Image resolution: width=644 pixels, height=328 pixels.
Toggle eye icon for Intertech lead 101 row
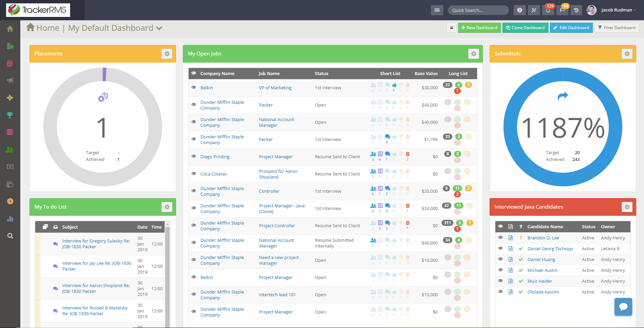194,294
